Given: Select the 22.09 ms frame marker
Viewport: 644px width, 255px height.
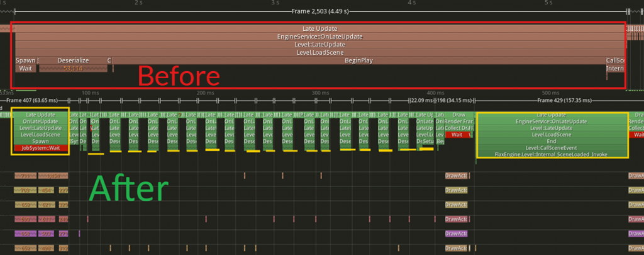Looking at the screenshot, I should coord(421,100).
